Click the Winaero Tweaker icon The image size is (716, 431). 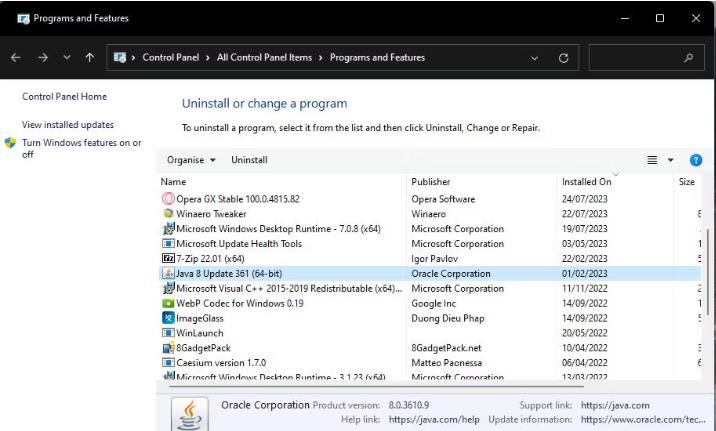pyautogui.click(x=168, y=213)
